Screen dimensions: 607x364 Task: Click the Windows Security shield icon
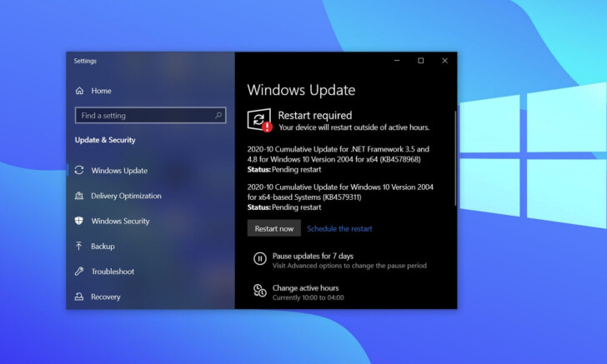click(79, 221)
